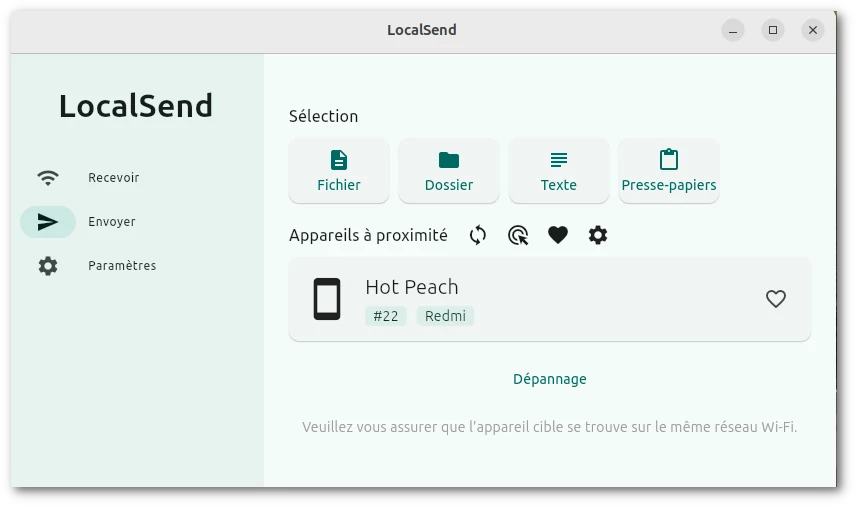Maximize the LocalSend window

(x=772, y=30)
